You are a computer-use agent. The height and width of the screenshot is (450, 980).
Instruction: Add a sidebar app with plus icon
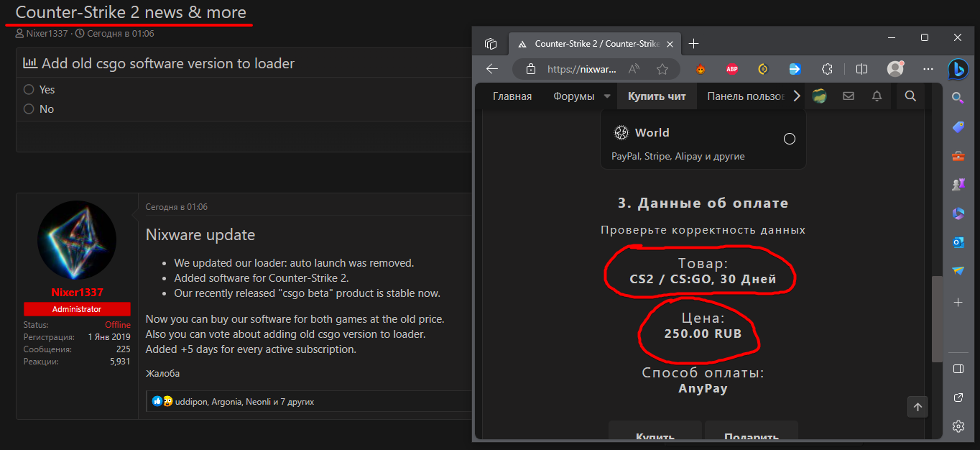[x=958, y=303]
